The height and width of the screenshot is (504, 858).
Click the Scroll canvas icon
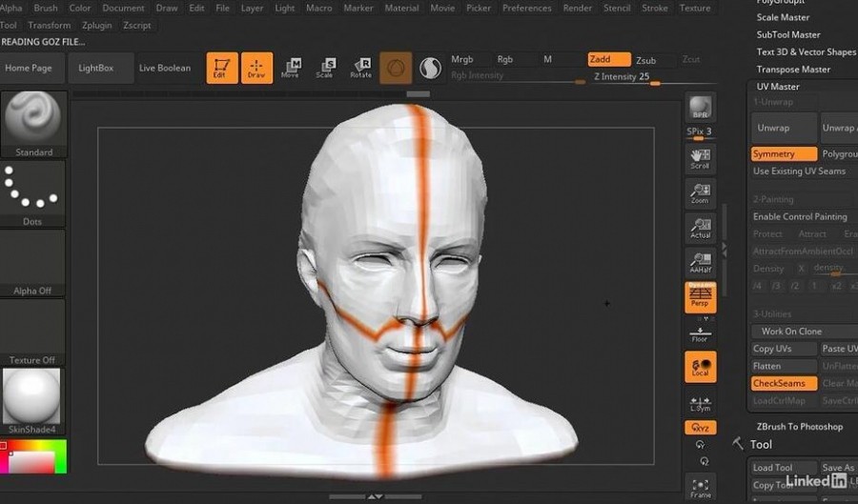(x=701, y=159)
